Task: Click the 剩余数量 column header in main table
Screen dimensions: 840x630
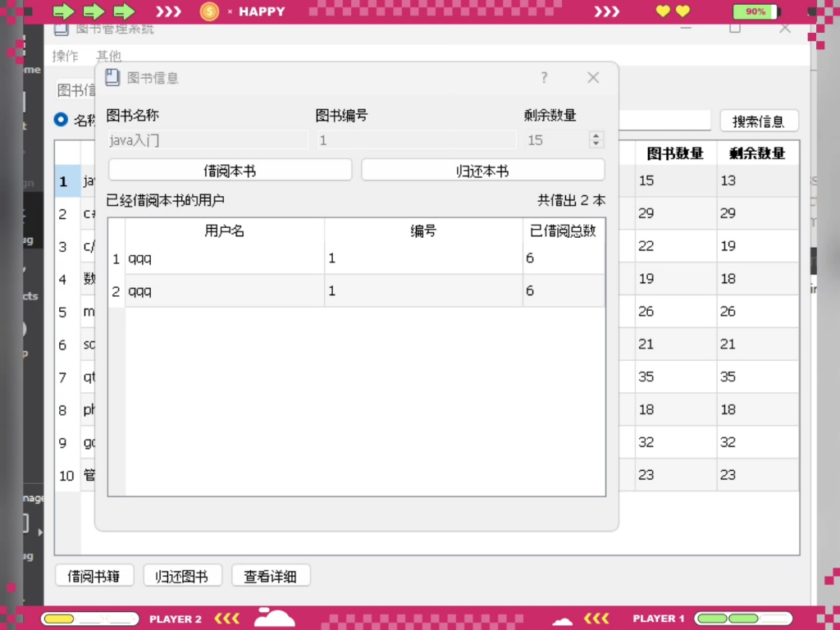Action: 757,153
